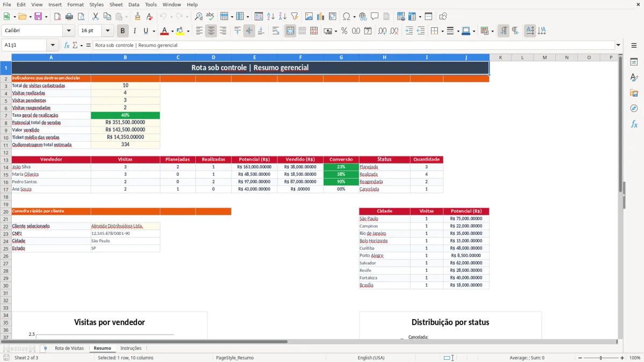
Task: Click the Copy icon
Action: click(107, 17)
